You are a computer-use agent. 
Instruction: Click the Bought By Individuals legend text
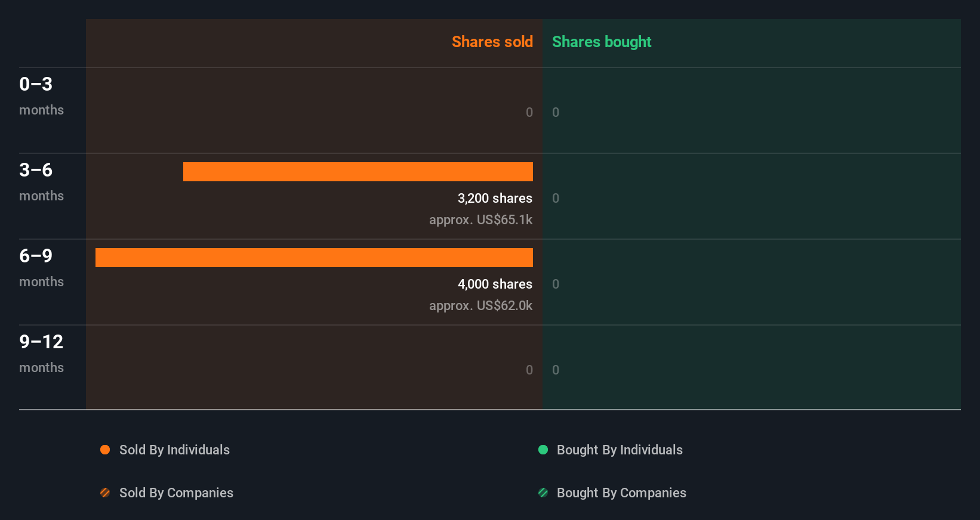tap(620, 450)
